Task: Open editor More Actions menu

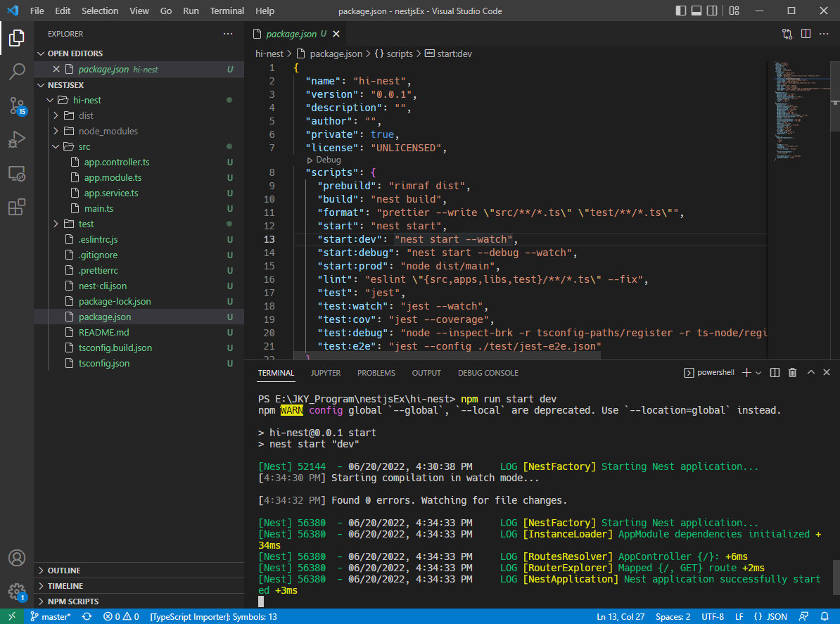Action: [x=824, y=34]
